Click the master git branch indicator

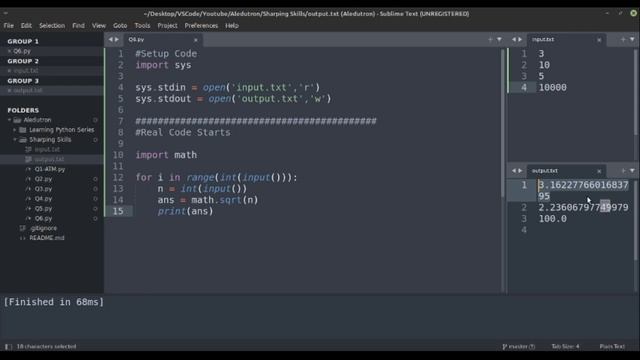click(519, 347)
